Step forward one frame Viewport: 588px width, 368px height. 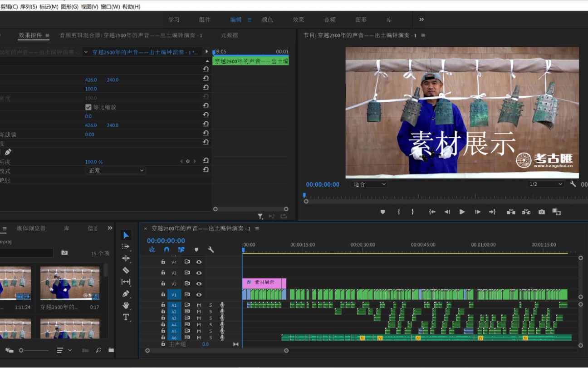[477, 212]
